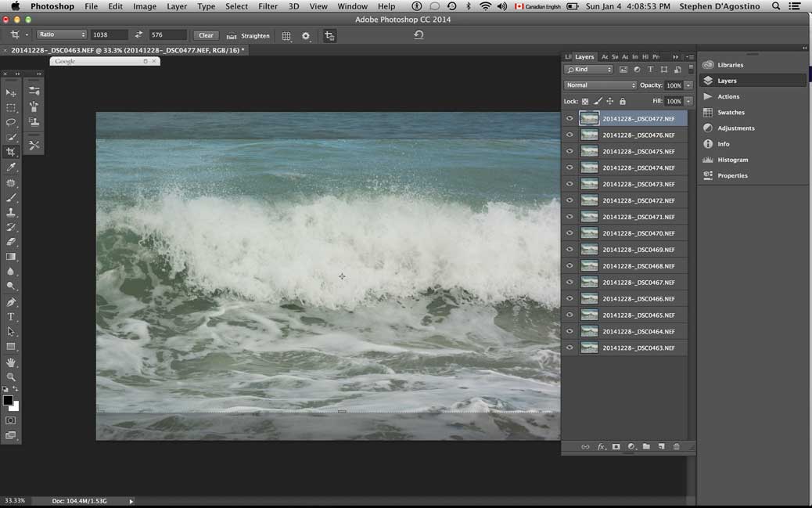Open the Filter menu
This screenshot has height=508, width=812.
coord(268,6)
